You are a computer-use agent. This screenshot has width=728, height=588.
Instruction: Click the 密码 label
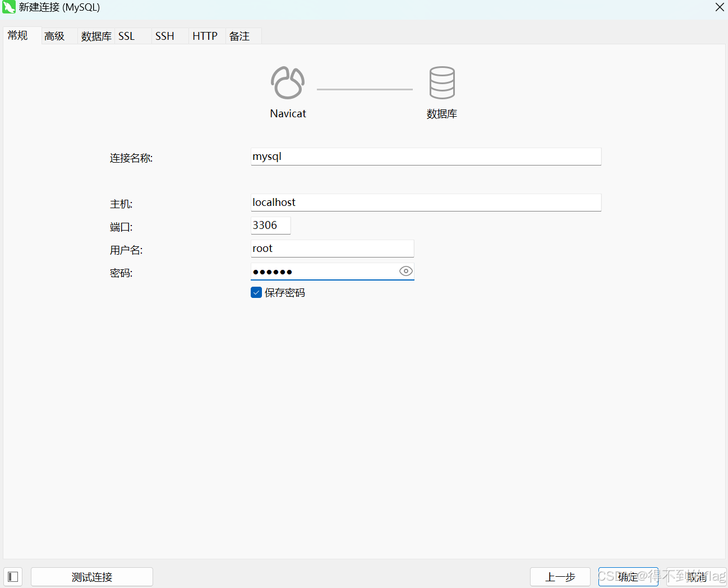click(121, 273)
